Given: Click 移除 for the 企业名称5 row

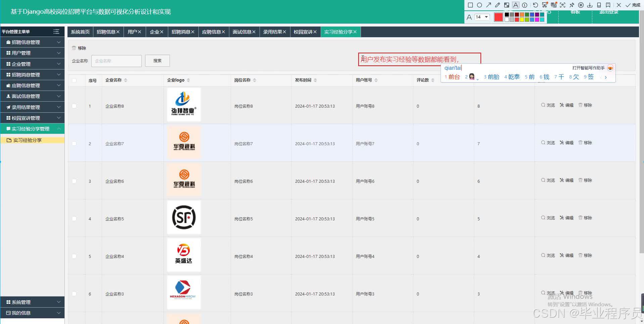Looking at the screenshot, I should pyautogui.click(x=585, y=218).
